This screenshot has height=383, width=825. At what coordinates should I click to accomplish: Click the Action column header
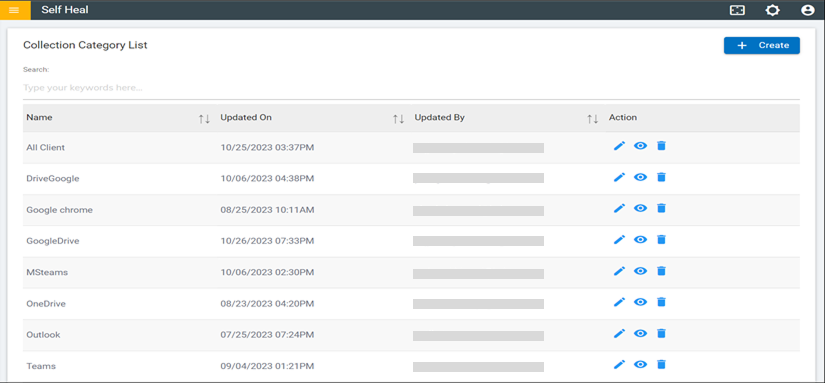tap(623, 117)
